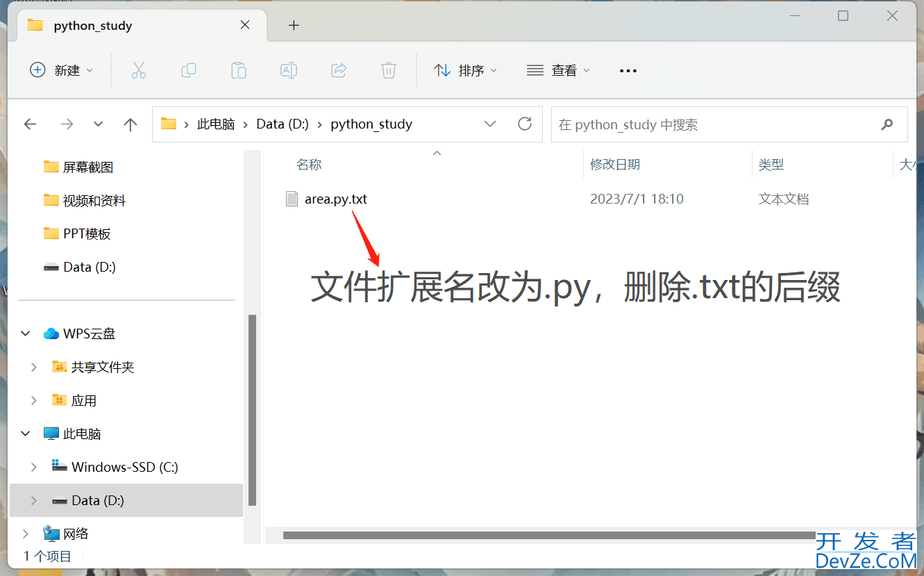The height and width of the screenshot is (576, 924).
Task: Click the Share icon in toolbar
Action: (339, 70)
